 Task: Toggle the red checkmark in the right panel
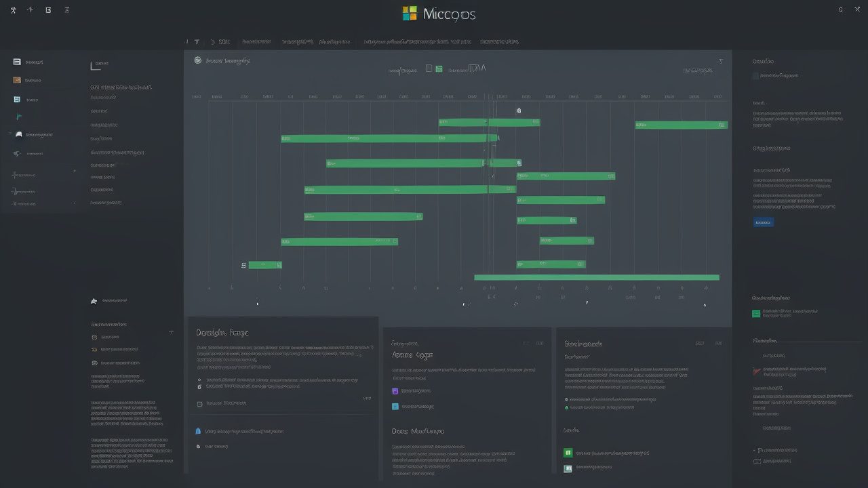pos(757,370)
